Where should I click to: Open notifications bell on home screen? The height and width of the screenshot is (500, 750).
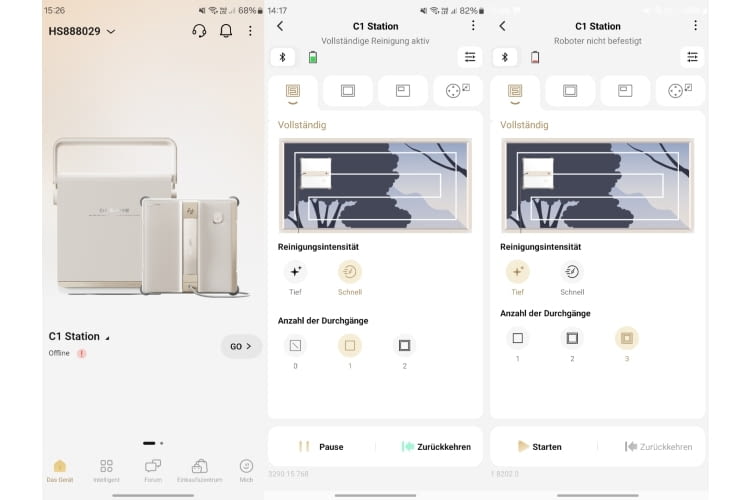point(226,31)
